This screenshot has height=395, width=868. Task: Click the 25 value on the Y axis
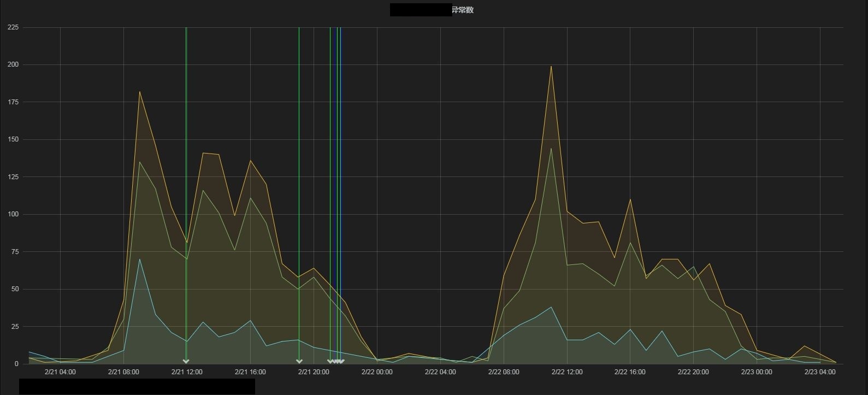(x=15, y=327)
